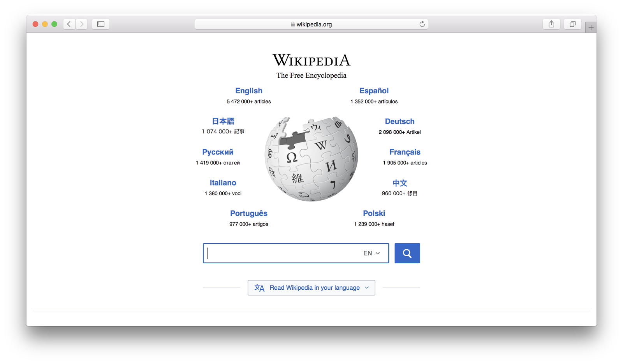Screen dimensions: 623x364
Task: Open the Português Wikipedia link
Action: pos(249,213)
